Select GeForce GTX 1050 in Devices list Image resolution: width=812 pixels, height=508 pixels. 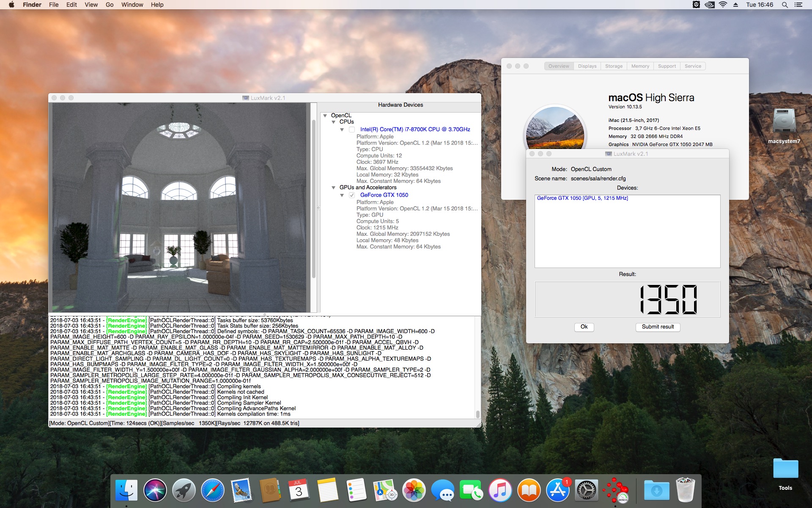pyautogui.click(x=582, y=198)
